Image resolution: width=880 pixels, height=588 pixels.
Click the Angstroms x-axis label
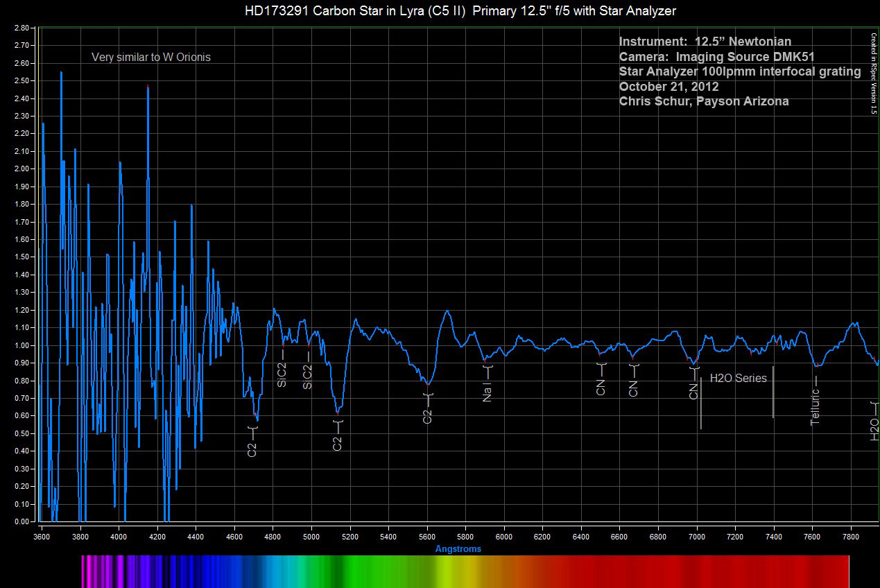458,549
